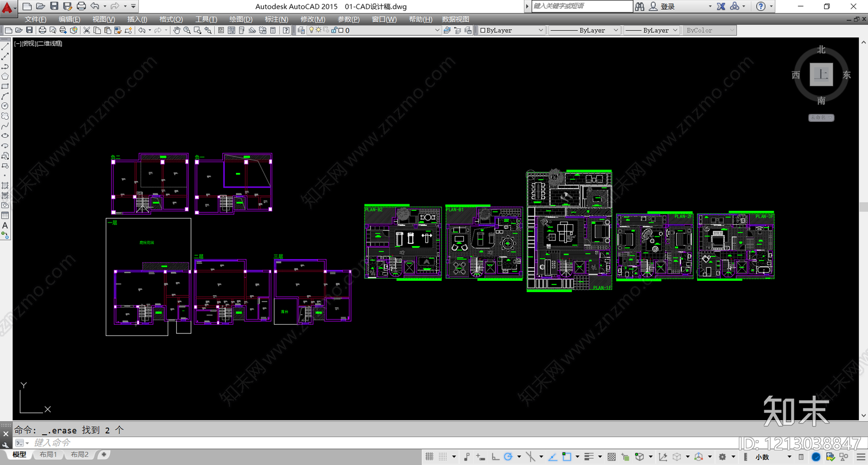The width and height of the screenshot is (868, 465).
Task: Open the 修改(M) menu
Action: 313,19
